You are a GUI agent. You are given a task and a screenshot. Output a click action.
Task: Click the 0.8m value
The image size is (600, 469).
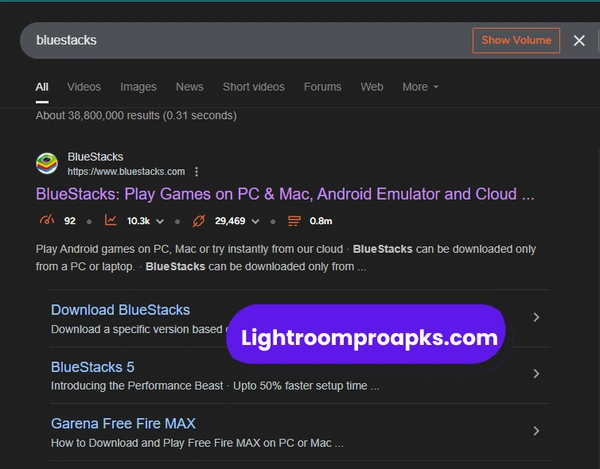(x=321, y=221)
